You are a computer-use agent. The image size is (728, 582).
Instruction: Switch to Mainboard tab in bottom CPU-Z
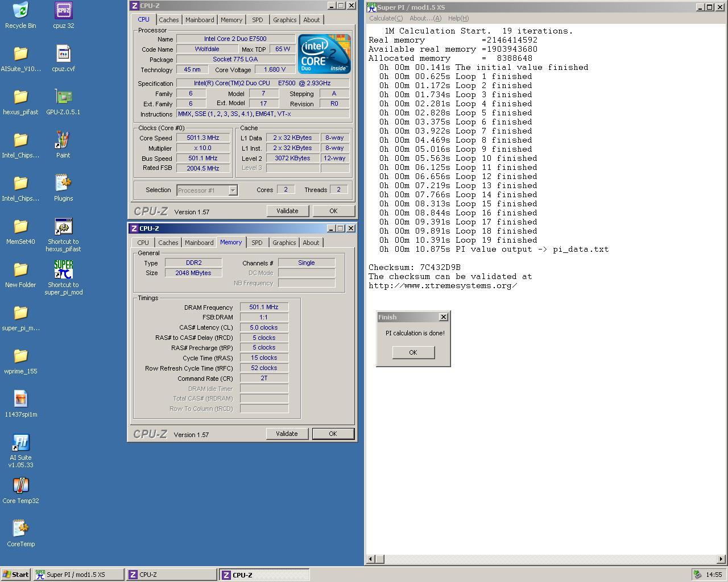[199, 243]
